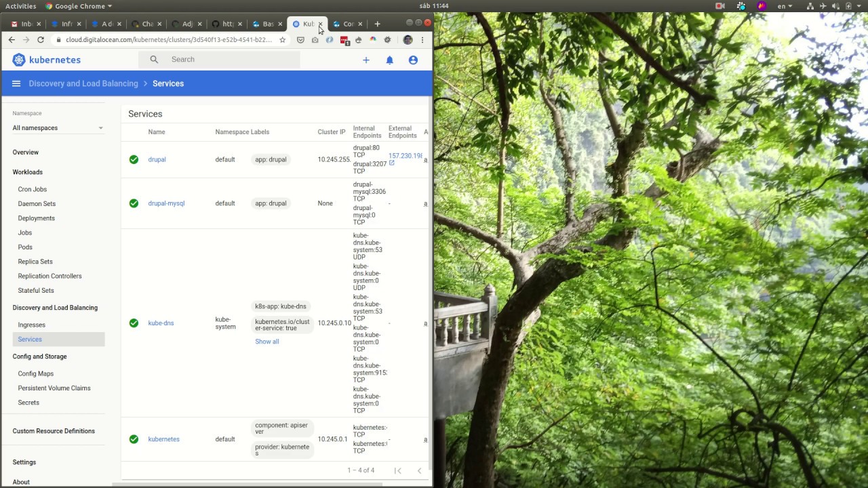The width and height of the screenshot is (868, 488).
Task: Open the kubernetes service link
Action: (x=163, y=439)
